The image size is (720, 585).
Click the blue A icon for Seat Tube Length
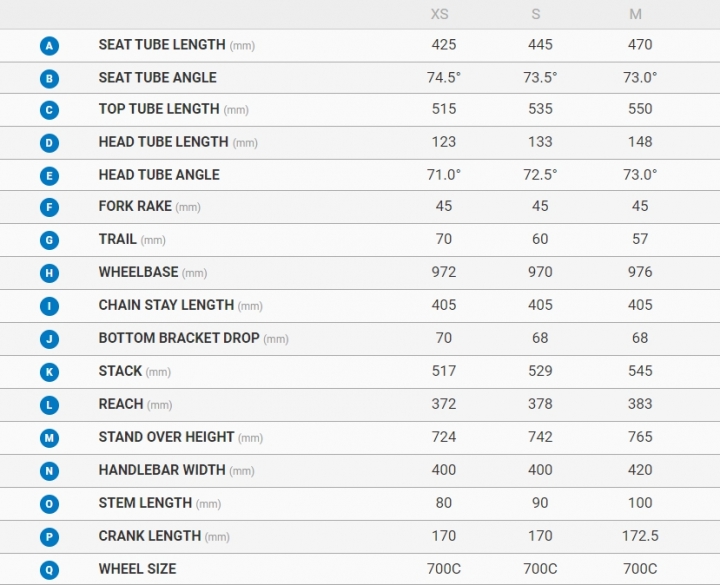(x=49, y=46)
